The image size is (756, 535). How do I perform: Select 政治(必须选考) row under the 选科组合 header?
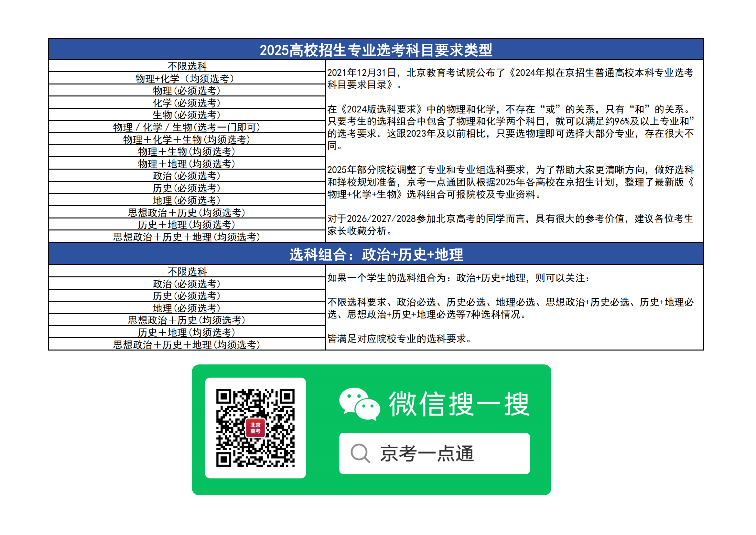tap(187, 284)
